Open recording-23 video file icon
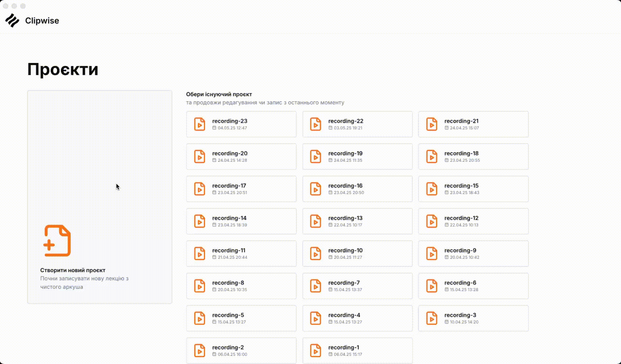621x364 pixels. (x=199, y=124)
